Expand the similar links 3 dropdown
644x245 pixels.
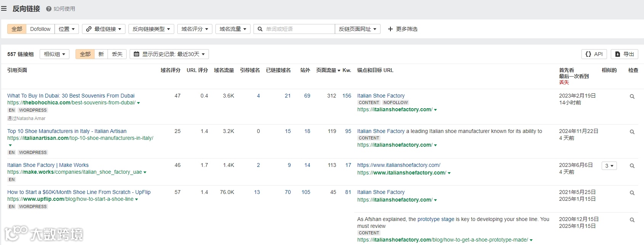point(609,166)
